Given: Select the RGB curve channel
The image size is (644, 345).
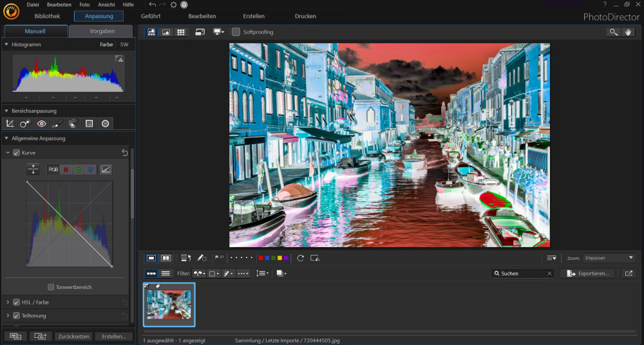Looking at the screenshot, I should click(53, 169).
